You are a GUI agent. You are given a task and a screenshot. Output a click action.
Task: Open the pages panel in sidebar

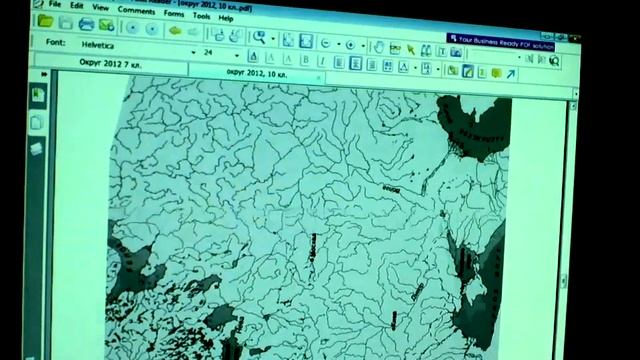coord(36,122)
